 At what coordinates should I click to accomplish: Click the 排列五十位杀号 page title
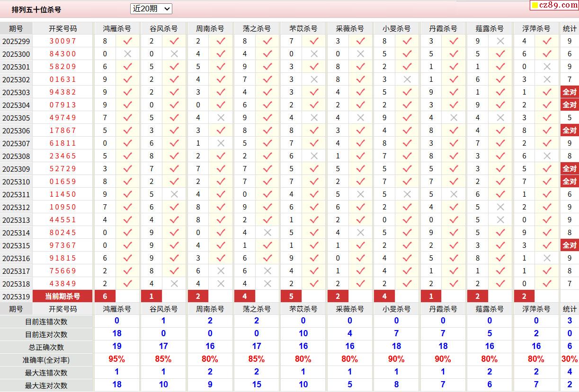(x=36, y=9)
